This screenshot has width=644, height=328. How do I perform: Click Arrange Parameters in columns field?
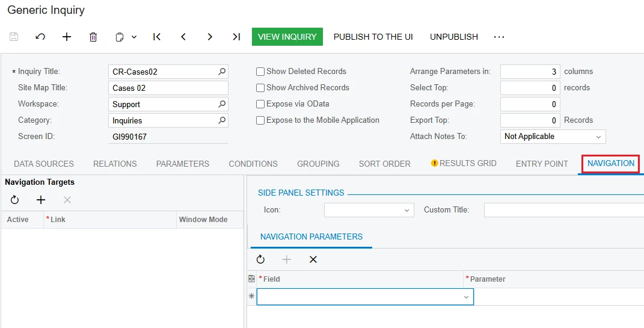(x=530, y=72)
